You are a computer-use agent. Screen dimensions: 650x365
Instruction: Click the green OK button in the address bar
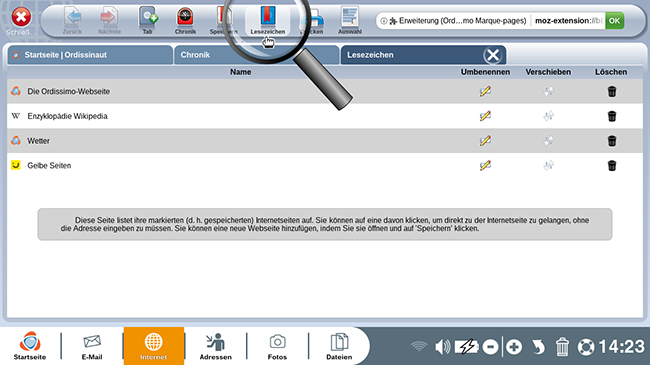pyautogui.click(x=614, y=20)
